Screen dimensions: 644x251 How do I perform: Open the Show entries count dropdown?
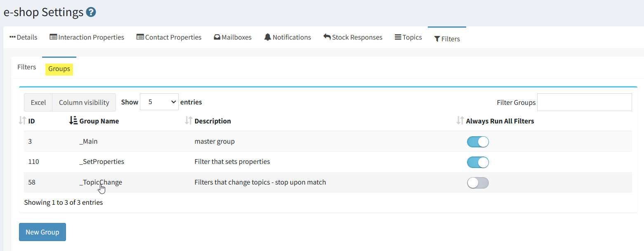[159, 102]
